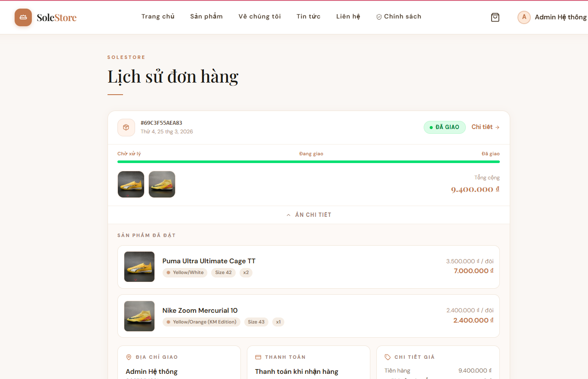Open the Liên hệ menu item
588x379 pixels.
click(348, 16)
